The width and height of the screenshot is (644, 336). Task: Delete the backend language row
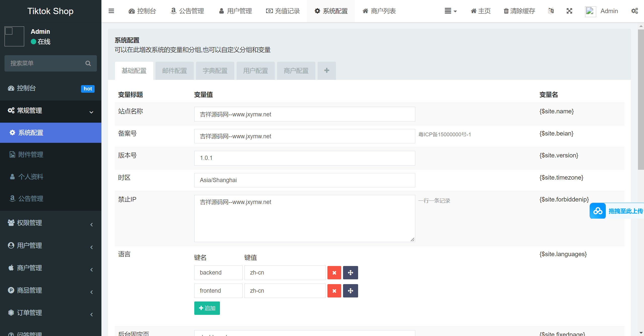click(x=334, y=273)
